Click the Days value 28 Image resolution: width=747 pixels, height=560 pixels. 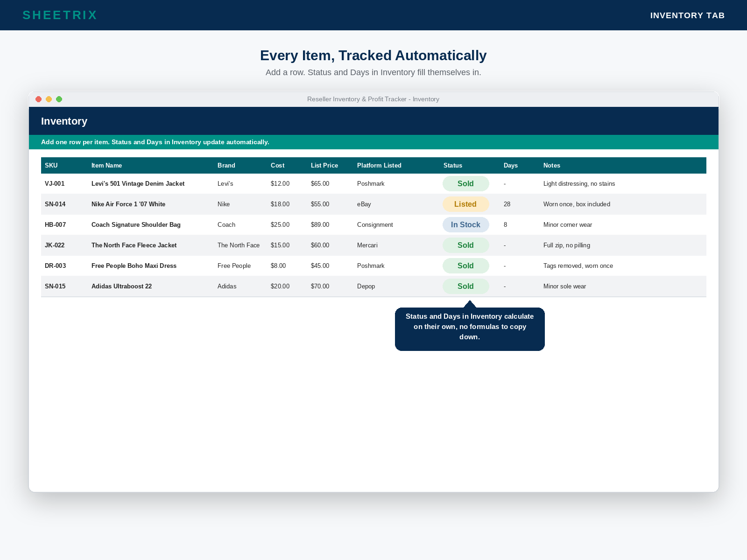click(x=507, y=204)
